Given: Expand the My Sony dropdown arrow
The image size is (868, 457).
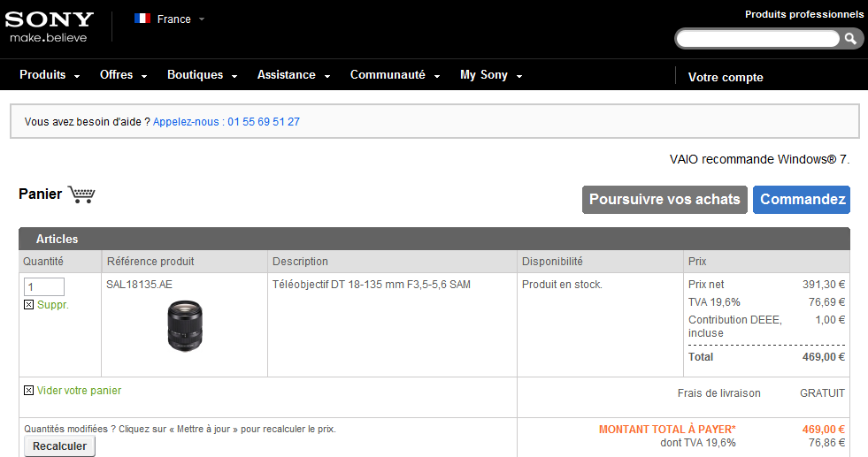Looking at the screenshot, I should (519, 76).
